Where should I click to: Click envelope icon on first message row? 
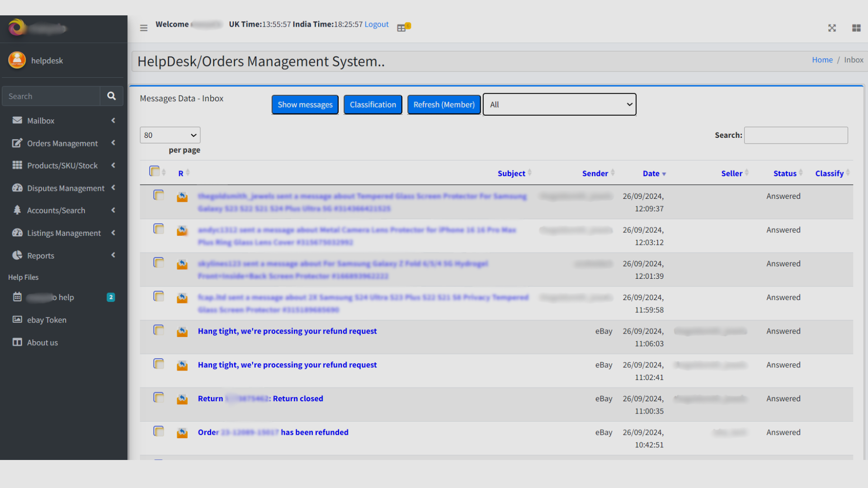point(182,197)
